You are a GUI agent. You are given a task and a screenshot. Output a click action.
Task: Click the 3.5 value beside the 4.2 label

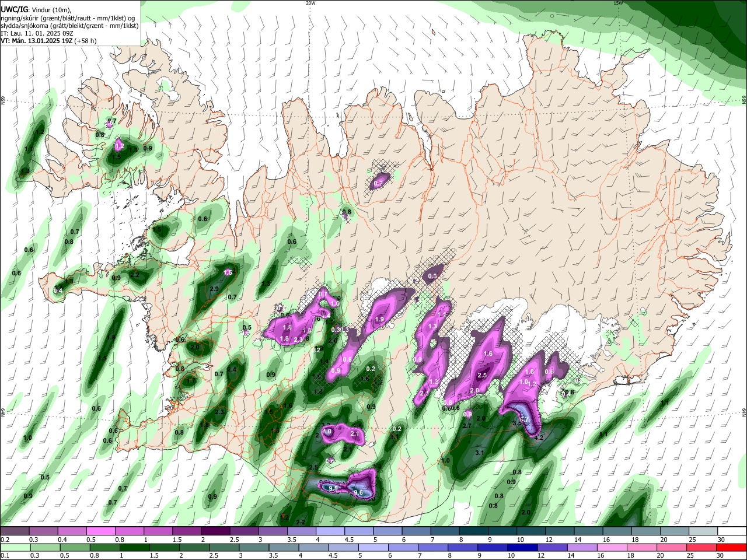[517, 423]
